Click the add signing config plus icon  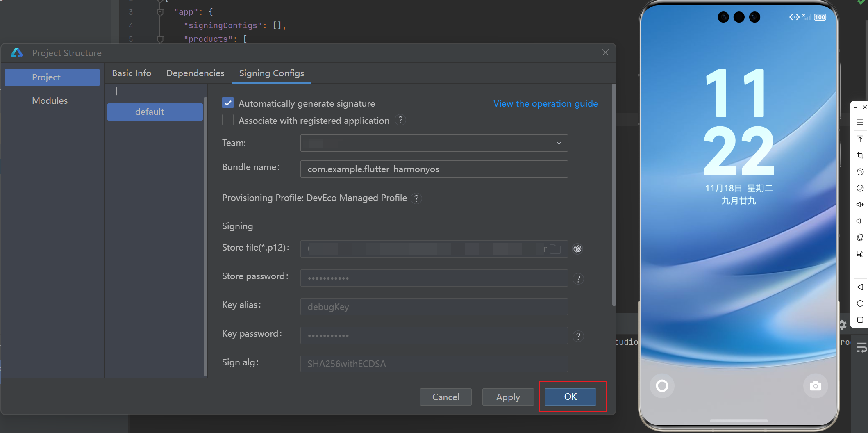click(x=117, y=91)
